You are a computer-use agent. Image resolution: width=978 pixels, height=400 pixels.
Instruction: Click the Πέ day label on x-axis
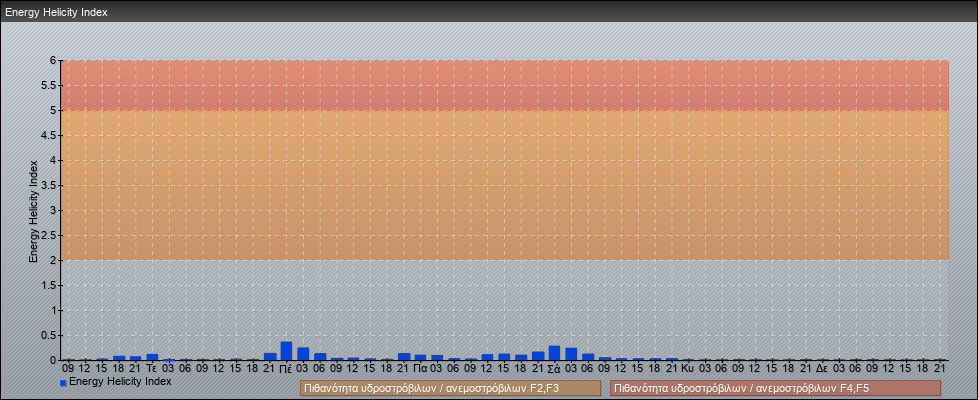(286, 368)
